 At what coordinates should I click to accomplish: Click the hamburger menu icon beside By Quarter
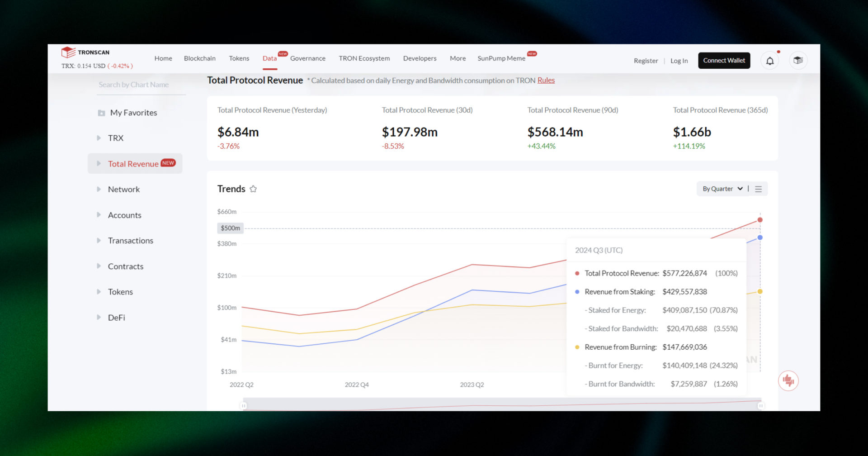click(759, 189)
